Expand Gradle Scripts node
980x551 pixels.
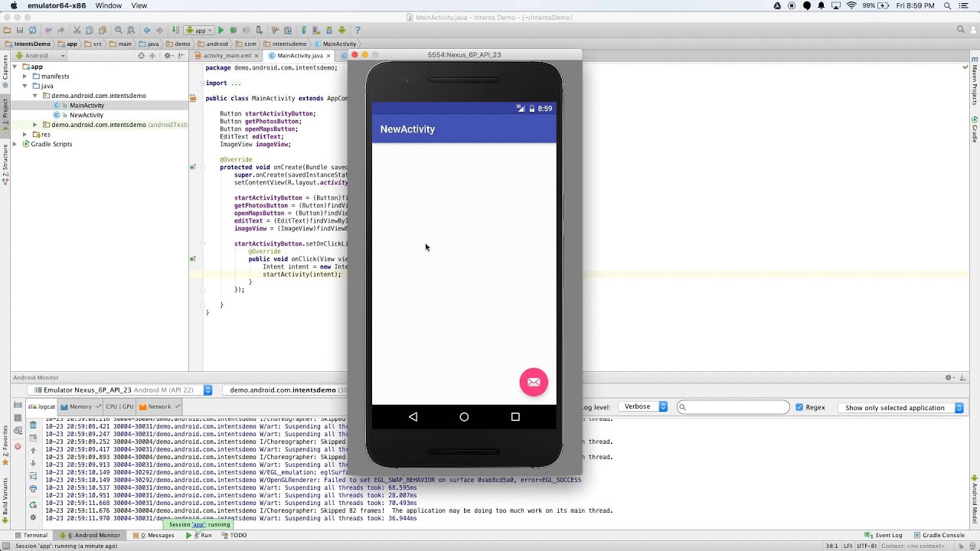[x=15, y=144]
